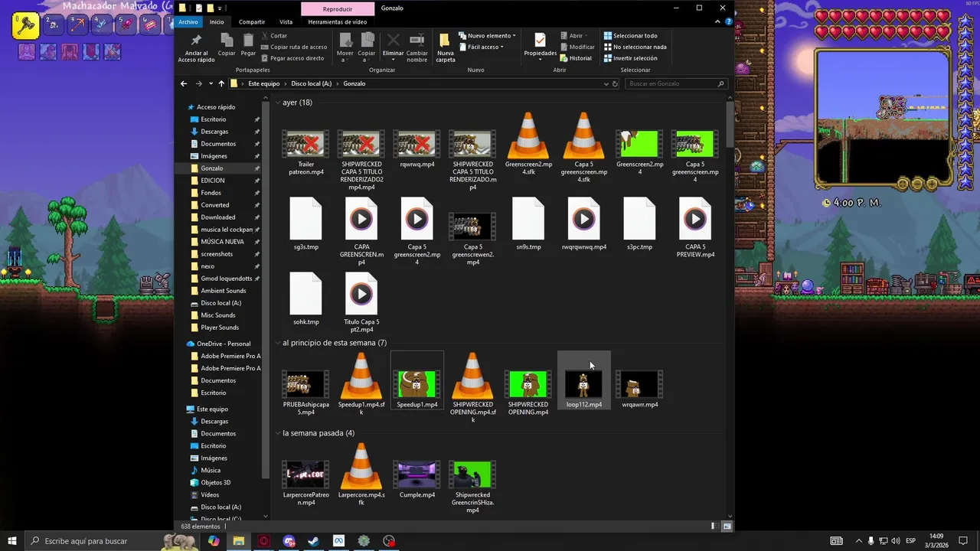
Task: Collapse the ayer (18) group
Action: click(x=277, y=103)
